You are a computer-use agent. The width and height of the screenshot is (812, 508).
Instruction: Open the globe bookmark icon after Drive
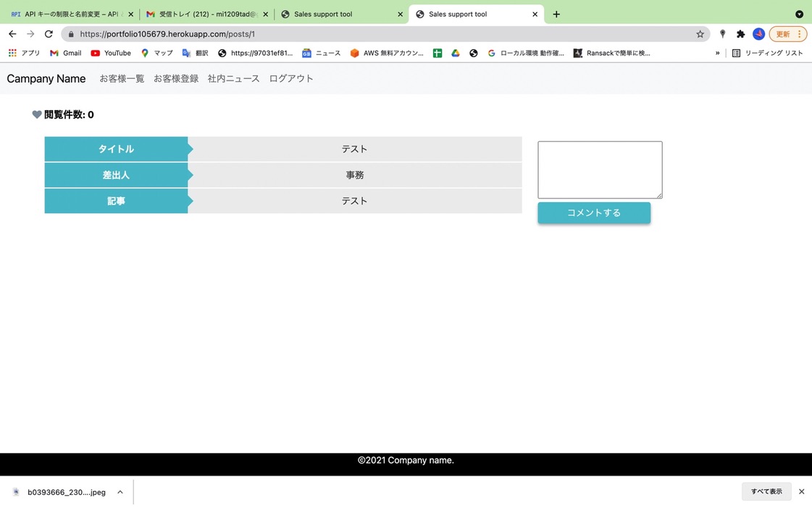point(473,53)
